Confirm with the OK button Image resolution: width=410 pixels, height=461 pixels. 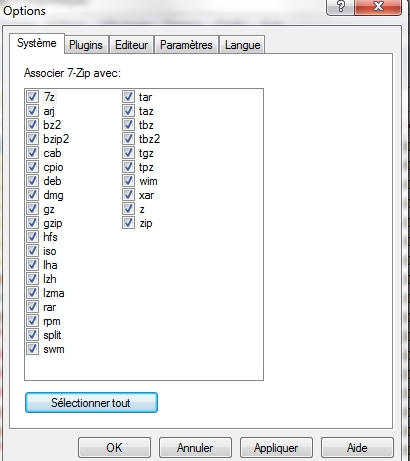tap(114, 448)
